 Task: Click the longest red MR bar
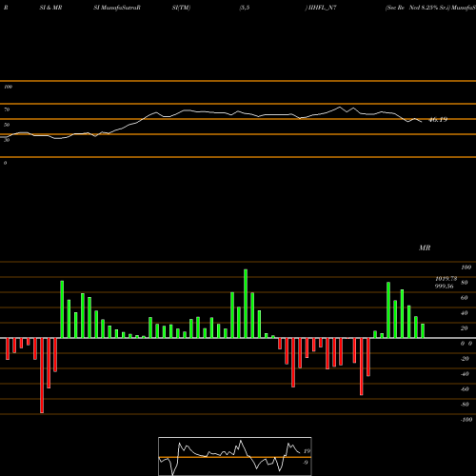click(42, 375)
